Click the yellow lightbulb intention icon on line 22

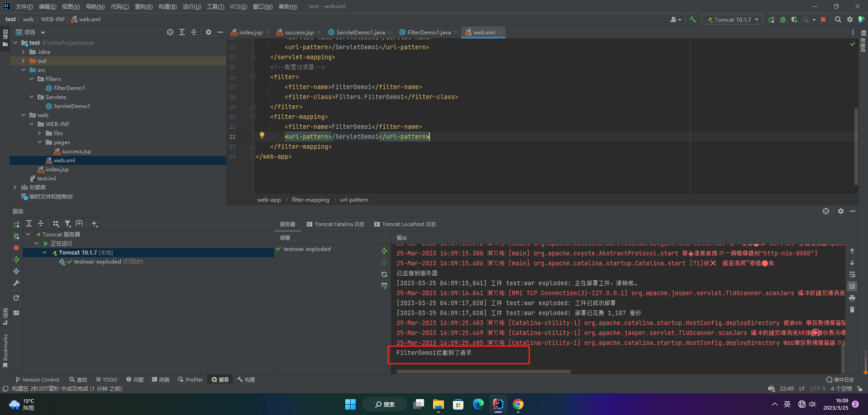click(262, 135)
